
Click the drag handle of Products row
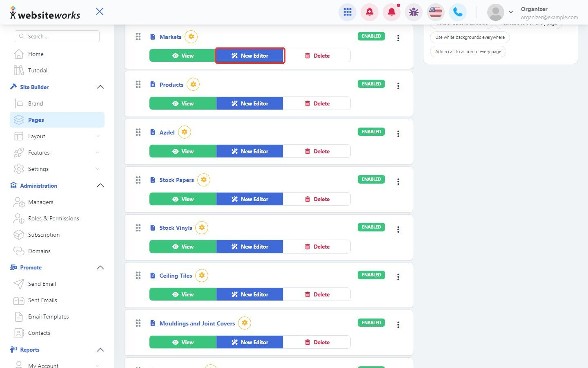pyautogui.click(x=138, y=85)
